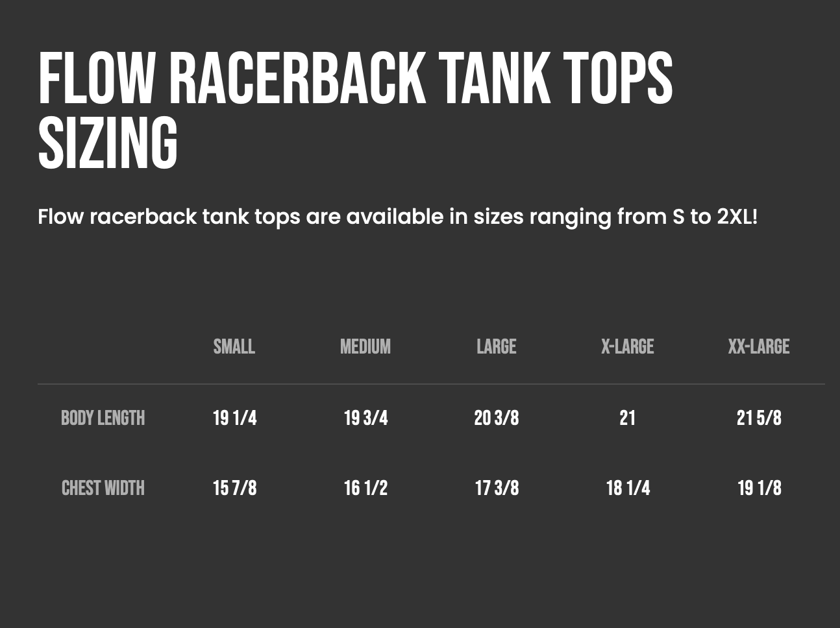Click the X-Large column header

627,347
